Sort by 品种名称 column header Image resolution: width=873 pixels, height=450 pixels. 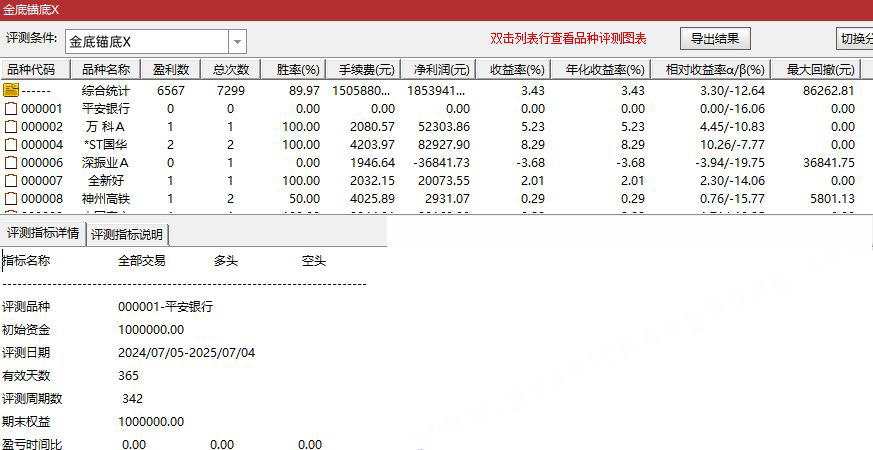coord(106,70)
